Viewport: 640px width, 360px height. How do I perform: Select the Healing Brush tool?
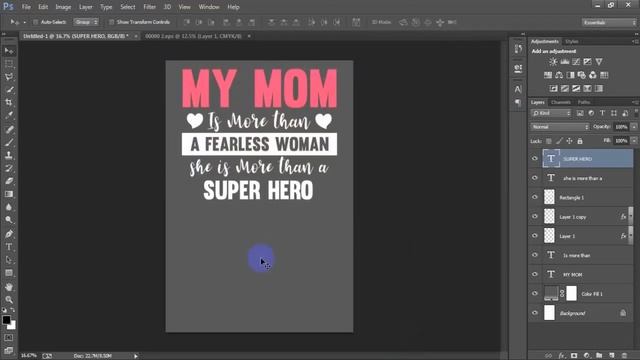point(9,130)
